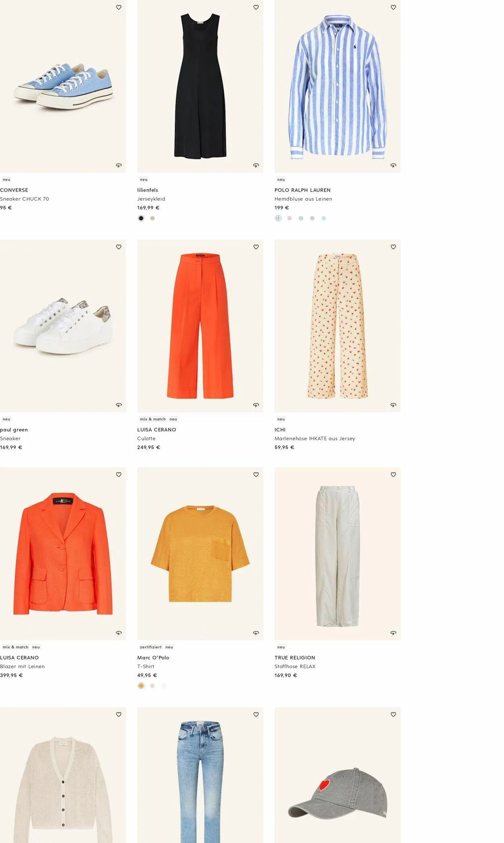Find similar items to Marc O'Polo T-Shirt
504x843 pixels.
click(x=256, y=633)
